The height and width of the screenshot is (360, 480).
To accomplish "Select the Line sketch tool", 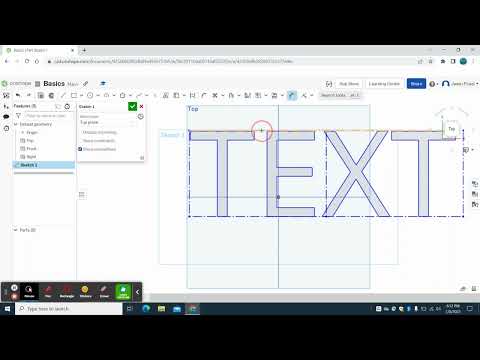I will tap(63, 95).
